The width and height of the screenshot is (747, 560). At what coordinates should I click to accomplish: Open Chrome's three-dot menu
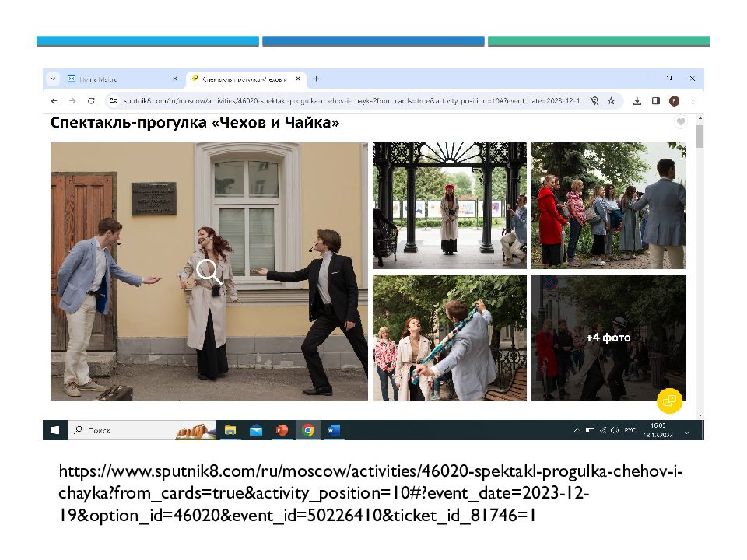click(693, 101)
